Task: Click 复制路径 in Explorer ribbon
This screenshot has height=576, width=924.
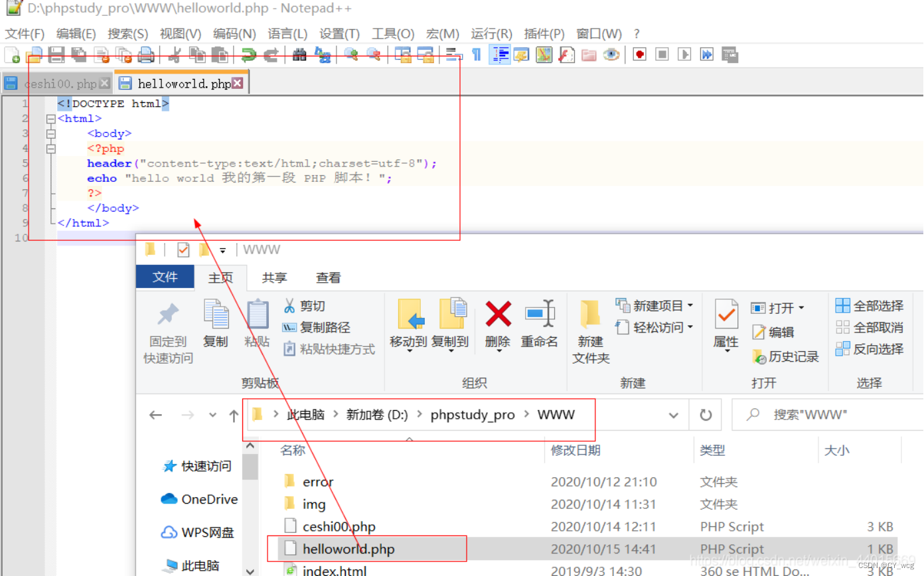Action: click(x=316, y=327)
